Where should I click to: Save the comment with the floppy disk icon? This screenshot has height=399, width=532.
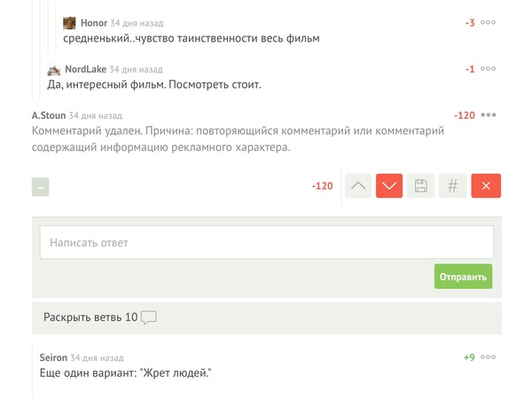(x=420, y=185)
